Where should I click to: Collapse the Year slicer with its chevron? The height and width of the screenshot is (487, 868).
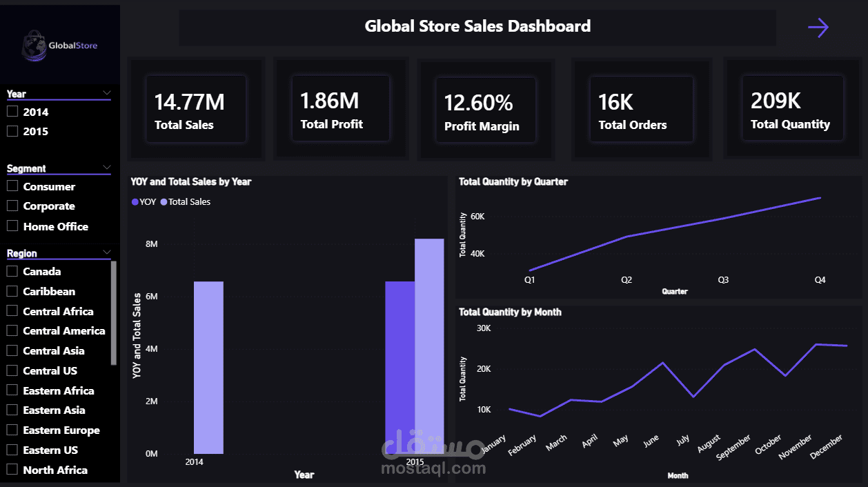click(x=107, y=92)
